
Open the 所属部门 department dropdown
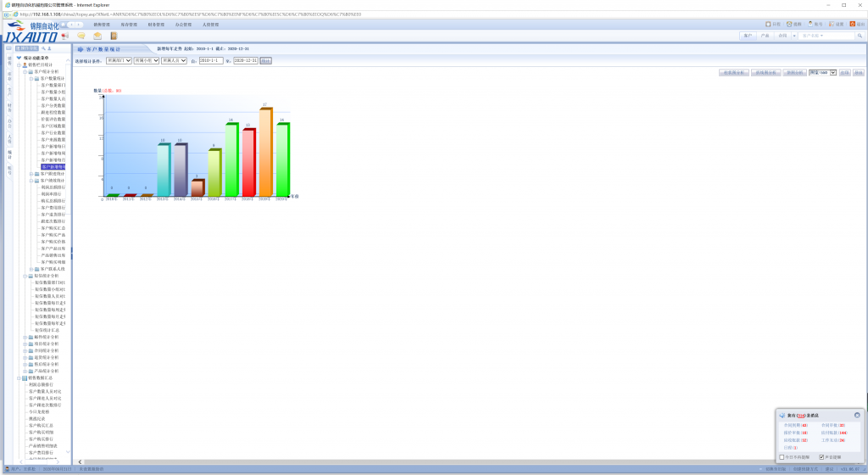119,61
